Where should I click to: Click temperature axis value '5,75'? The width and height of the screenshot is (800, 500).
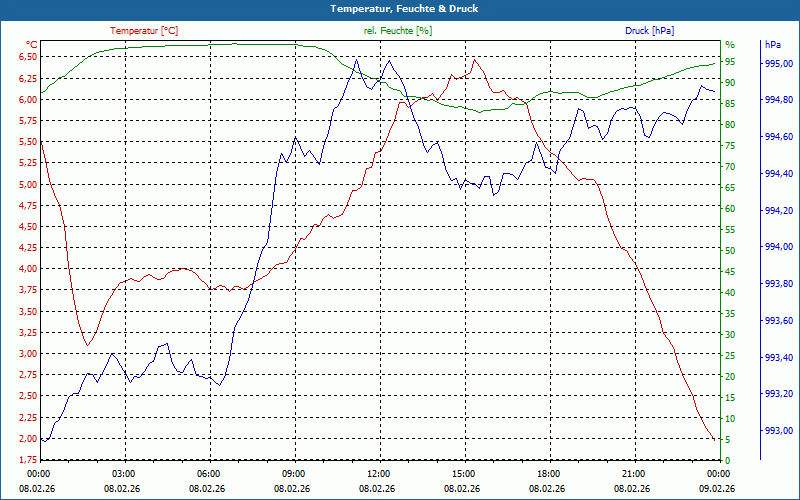[x=28, y=121]
